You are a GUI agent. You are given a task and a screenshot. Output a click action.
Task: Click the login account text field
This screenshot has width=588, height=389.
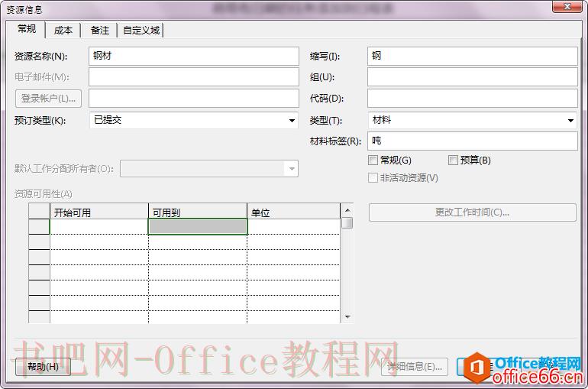[x=194, y=99]
